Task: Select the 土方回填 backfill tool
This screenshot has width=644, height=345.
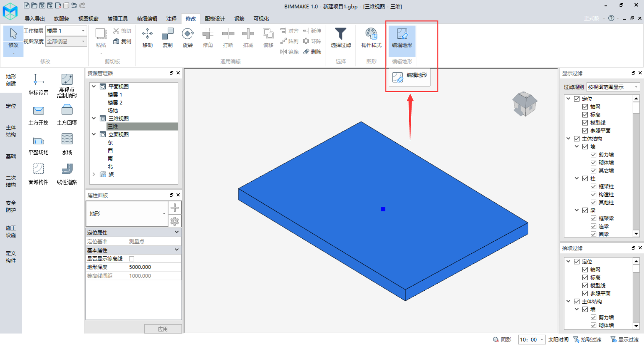Action: click(x=67, y=115)
